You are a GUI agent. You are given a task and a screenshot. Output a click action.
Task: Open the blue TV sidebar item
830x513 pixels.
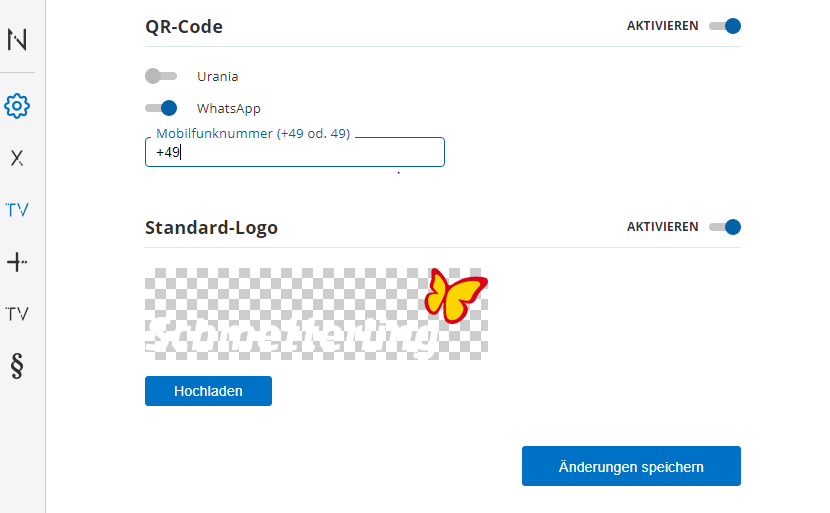pos(17,210)
